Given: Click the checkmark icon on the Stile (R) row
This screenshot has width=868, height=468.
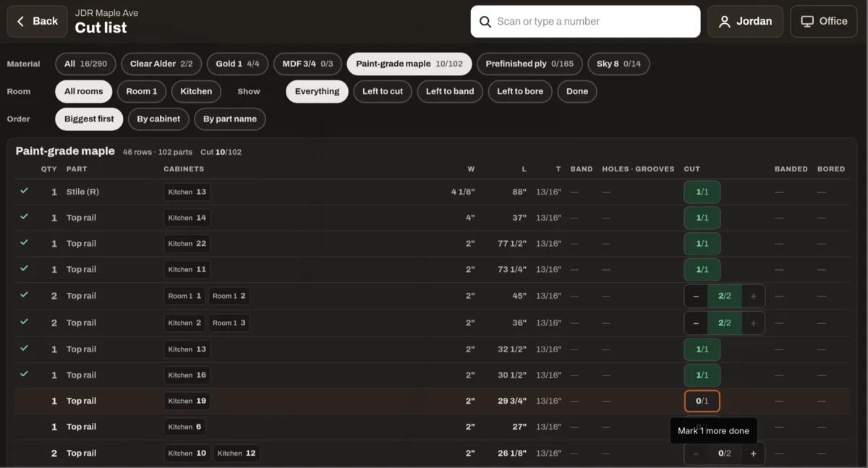Looking at the screenshot, I should [25, 191].
